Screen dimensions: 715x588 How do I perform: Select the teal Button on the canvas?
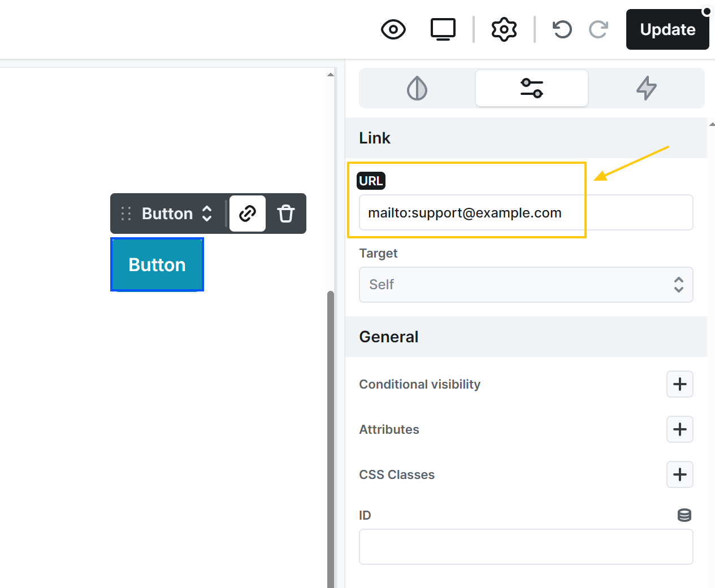(x=157, y=264)
